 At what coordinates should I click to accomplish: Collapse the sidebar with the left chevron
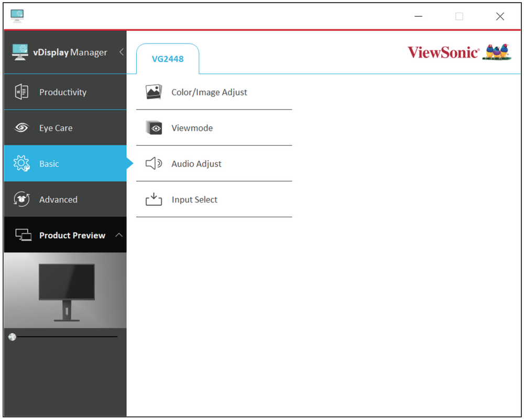pos(122,52)
